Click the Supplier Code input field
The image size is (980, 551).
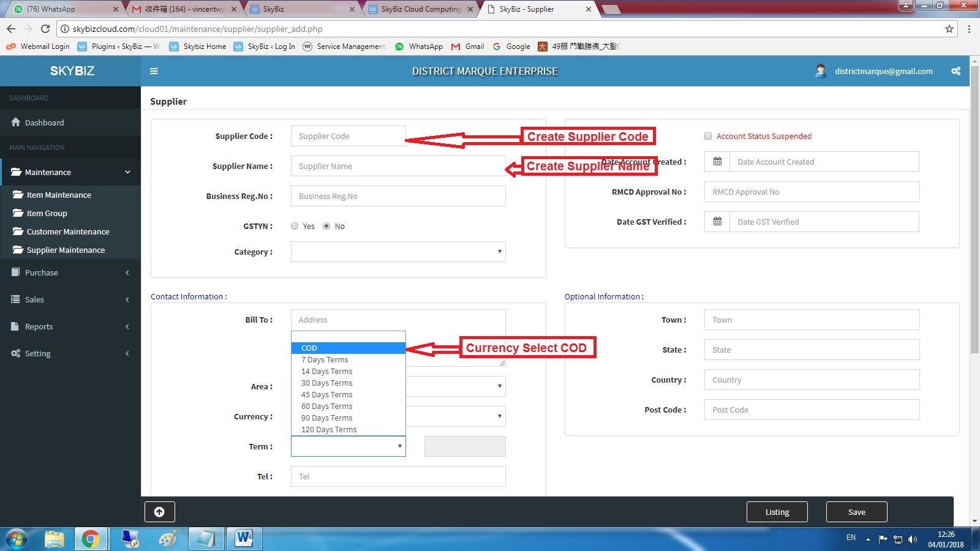(x=348, y=136)
